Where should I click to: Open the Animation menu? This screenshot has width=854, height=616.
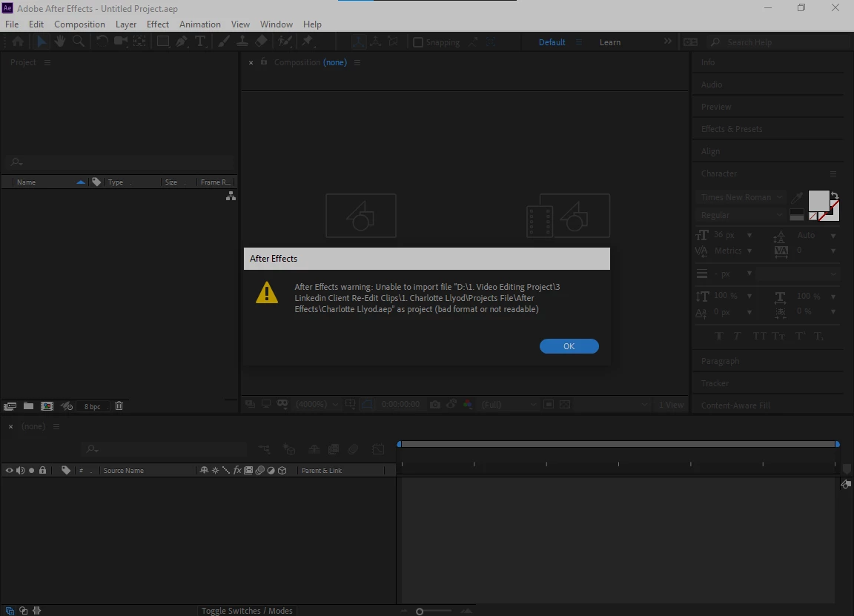click(200, 24)
